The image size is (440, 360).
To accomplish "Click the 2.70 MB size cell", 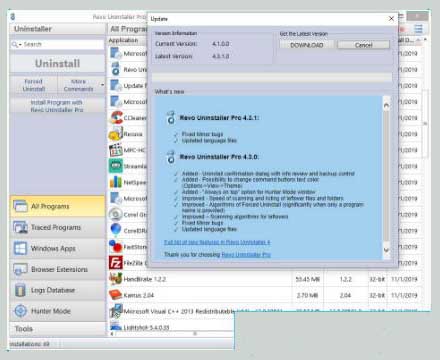I will click(x=307, y=295).
